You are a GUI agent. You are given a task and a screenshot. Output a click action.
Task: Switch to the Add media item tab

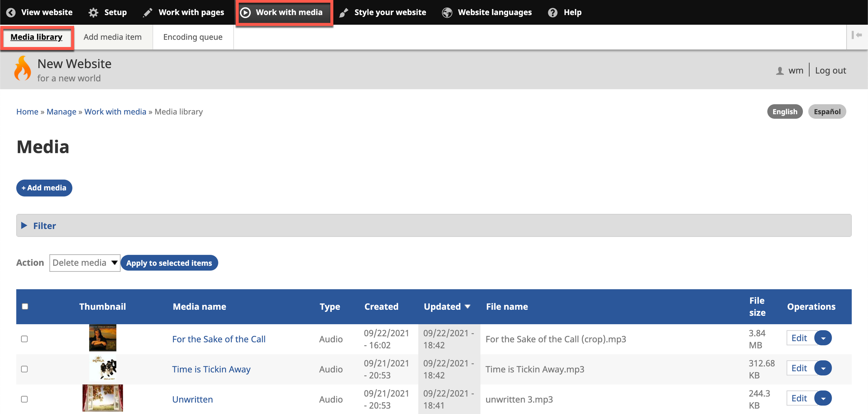pos(113,37)
